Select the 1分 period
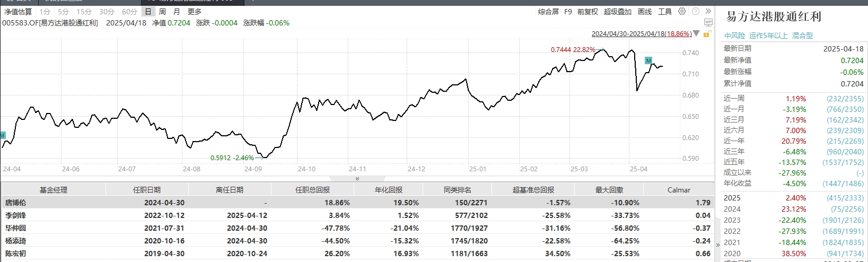Image resolution: width=868 pixels, height=262 pixels. [x=45, y=12]
